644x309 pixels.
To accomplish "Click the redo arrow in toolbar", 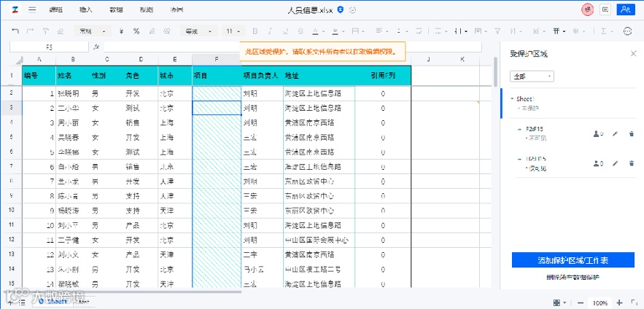I will pos(30,31).
